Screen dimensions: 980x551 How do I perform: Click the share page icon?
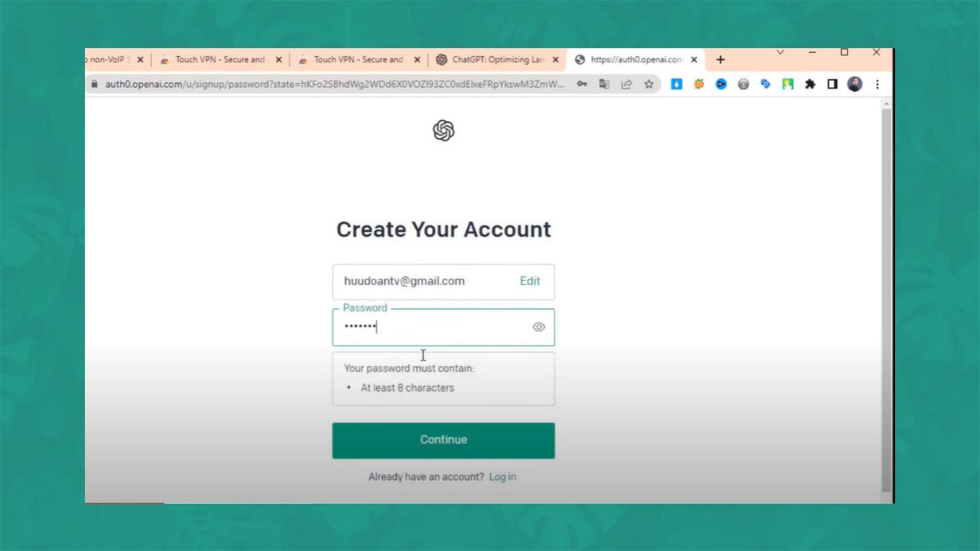[x=626, y=84]
